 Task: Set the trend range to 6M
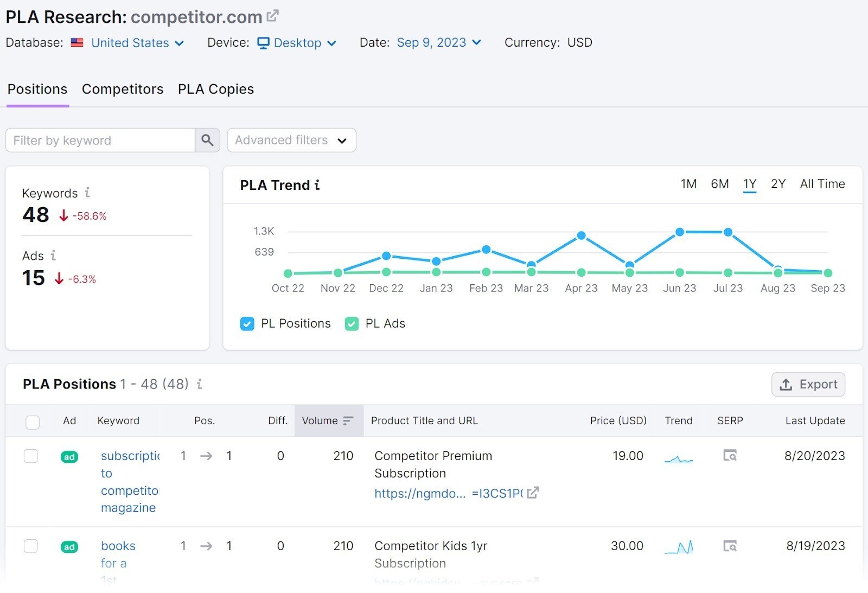click(719, 184)
